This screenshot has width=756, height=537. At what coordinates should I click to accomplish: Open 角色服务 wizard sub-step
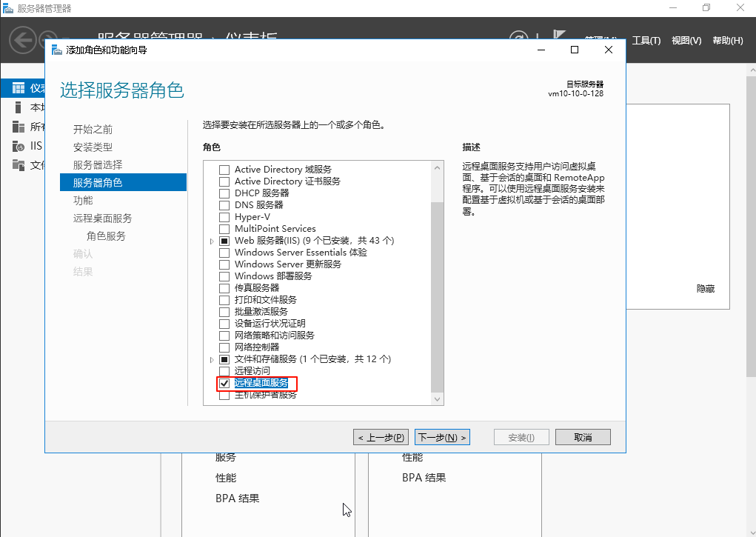(x=106, y=236)
